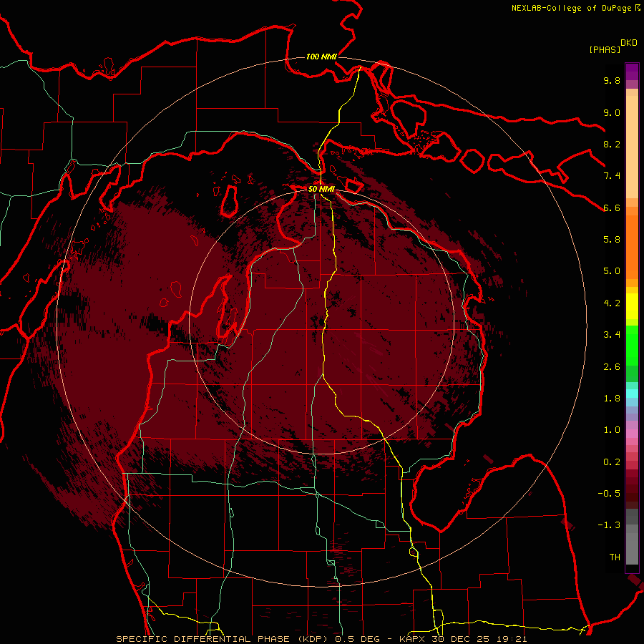Click the [PHAS] legend heading
Image resolution: width=644 pixels, height=644 pixels.
pos(605,49)
